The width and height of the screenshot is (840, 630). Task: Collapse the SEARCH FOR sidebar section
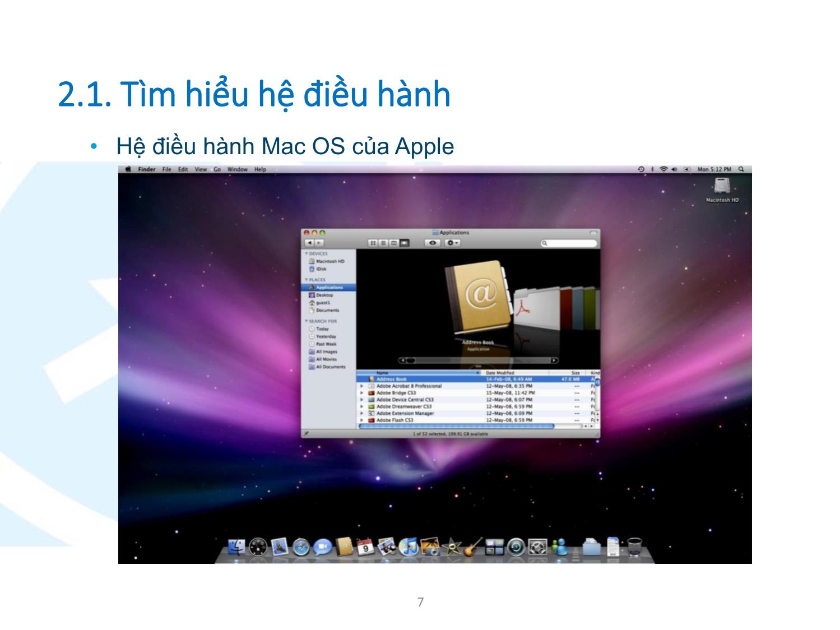click(x=307, y=321)
